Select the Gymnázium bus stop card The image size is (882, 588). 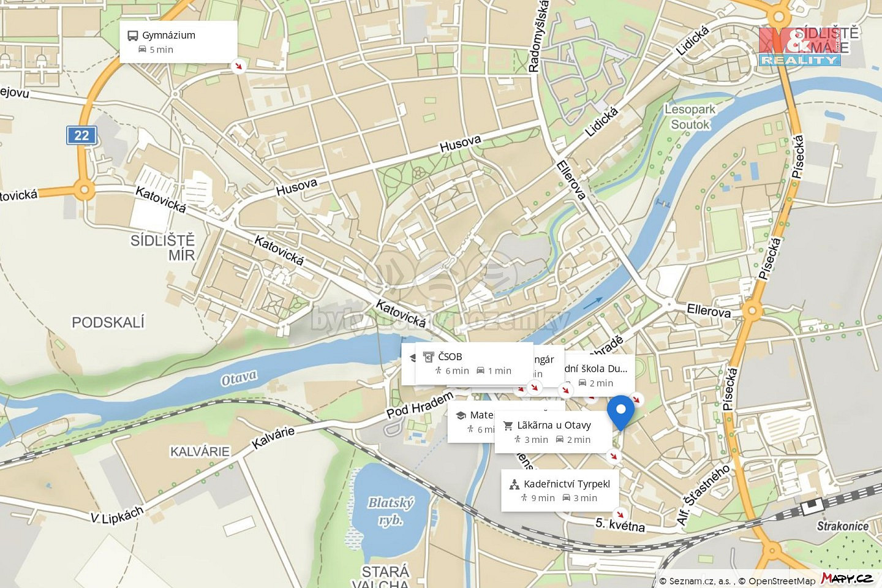[x=178, y=42]
